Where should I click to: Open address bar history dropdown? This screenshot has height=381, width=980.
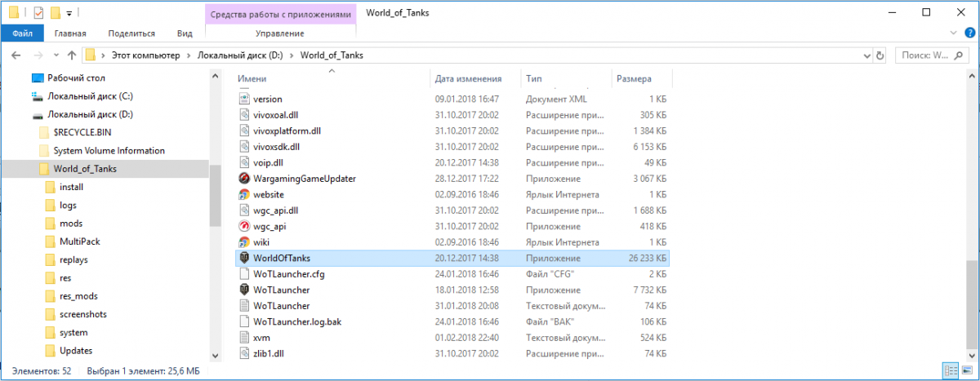(866, 55)
